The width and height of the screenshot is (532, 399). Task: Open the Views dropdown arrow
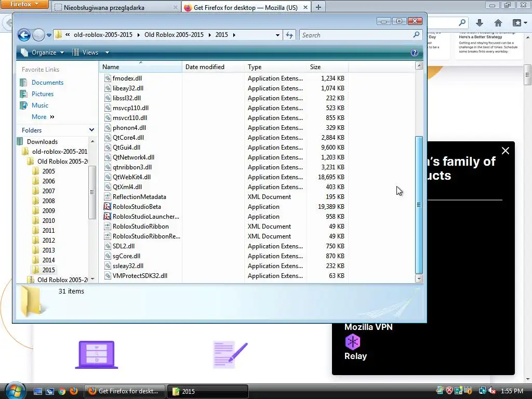pyautogui.click(x=107, y=52)
